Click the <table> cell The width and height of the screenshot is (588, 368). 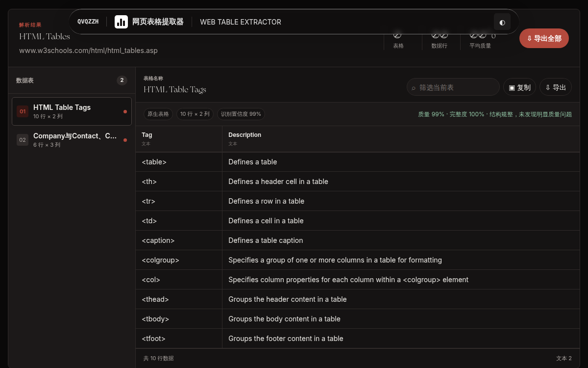(x=179, y=162)
